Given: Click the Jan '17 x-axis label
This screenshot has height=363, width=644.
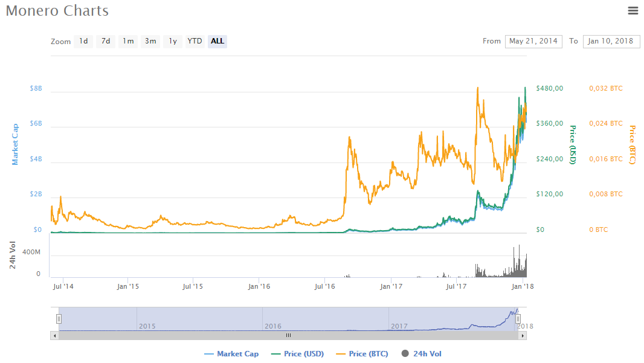Looking at the screenshot, I should tap(391, 286).
